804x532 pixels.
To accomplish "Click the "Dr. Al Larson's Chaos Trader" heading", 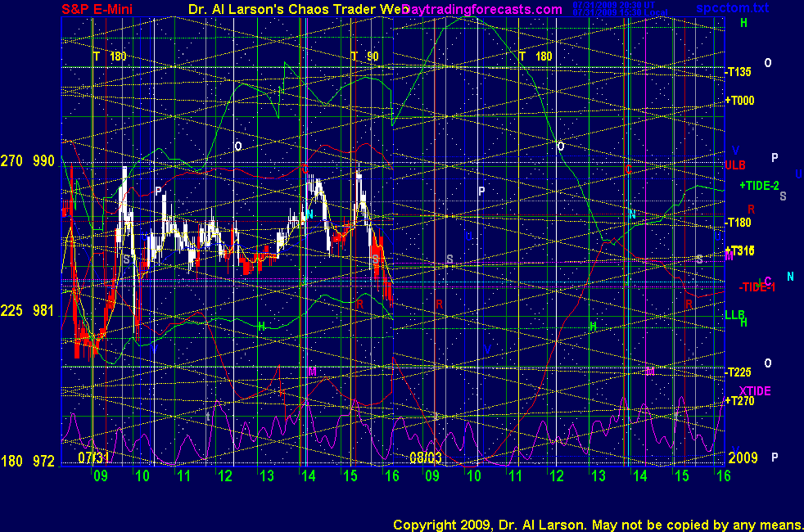I will click(298, 9).
